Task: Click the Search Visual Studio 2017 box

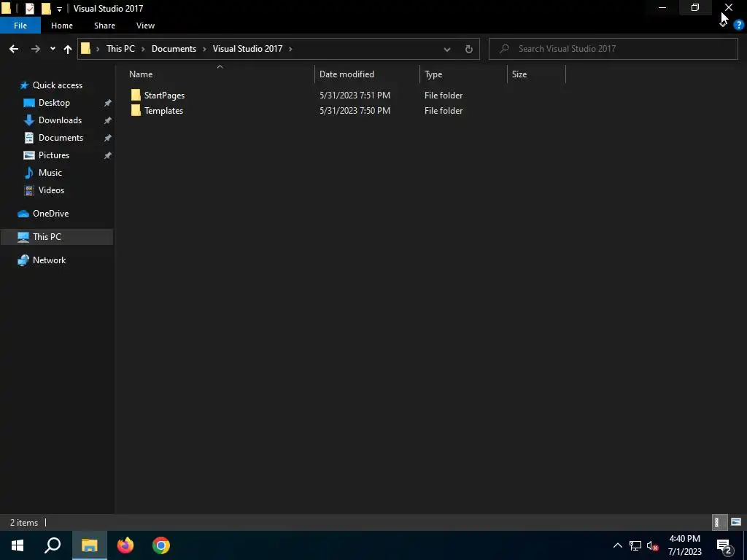Action: pyautogui.click(x=613, y=49)
